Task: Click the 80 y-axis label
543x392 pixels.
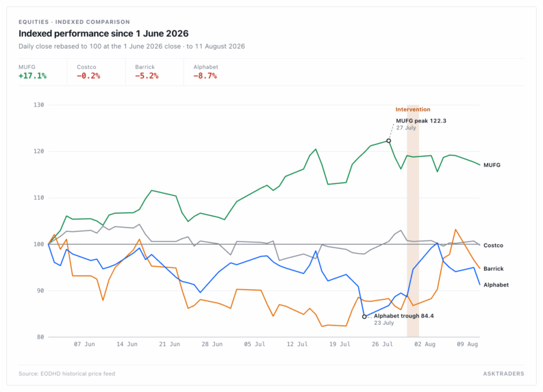Action: click(x=40, y=337)
